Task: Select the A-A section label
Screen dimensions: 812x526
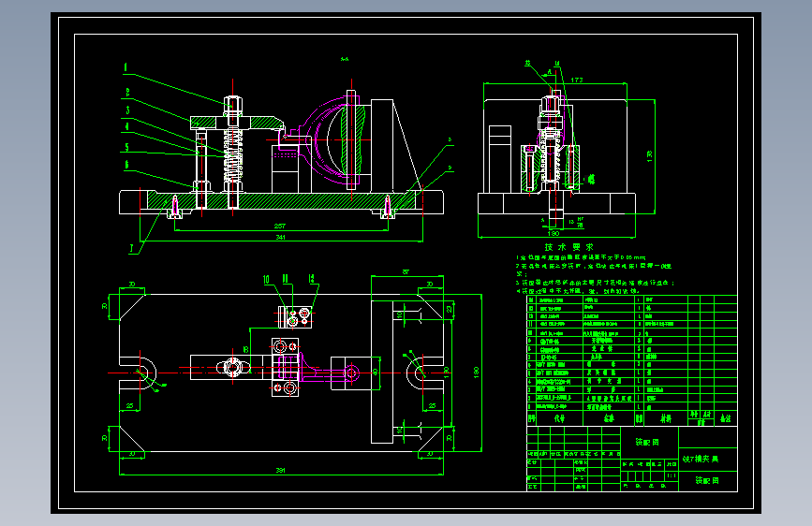Action: [x=345, y=59]
